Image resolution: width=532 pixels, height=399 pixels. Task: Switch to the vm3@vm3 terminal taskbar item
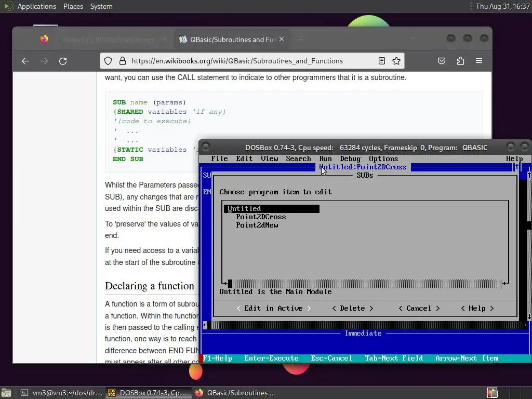point(62,393)
